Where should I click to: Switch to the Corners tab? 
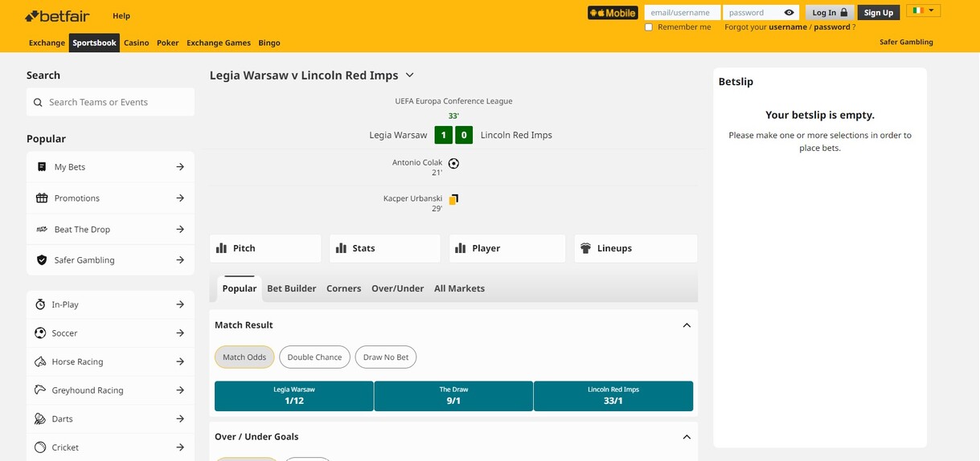tap(344, 288)
